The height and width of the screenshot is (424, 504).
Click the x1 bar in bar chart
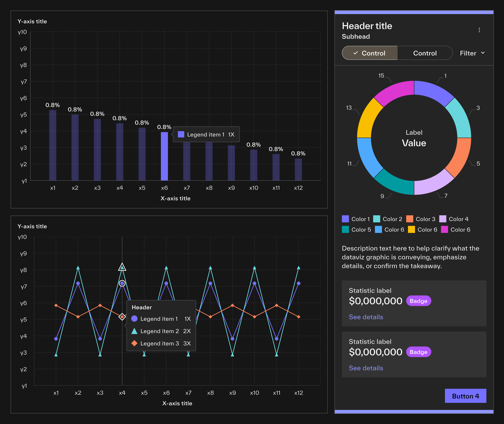click(53, 145)
